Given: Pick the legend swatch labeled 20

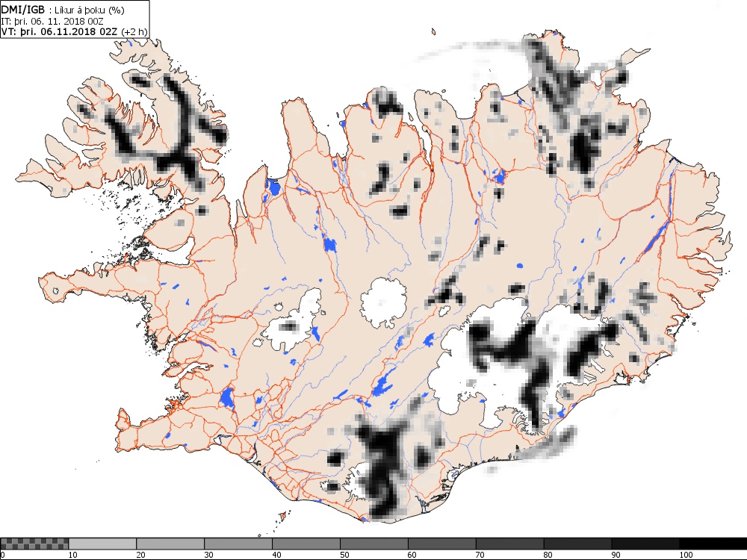Looking at the screenshot, I should (x=170, y=544).
